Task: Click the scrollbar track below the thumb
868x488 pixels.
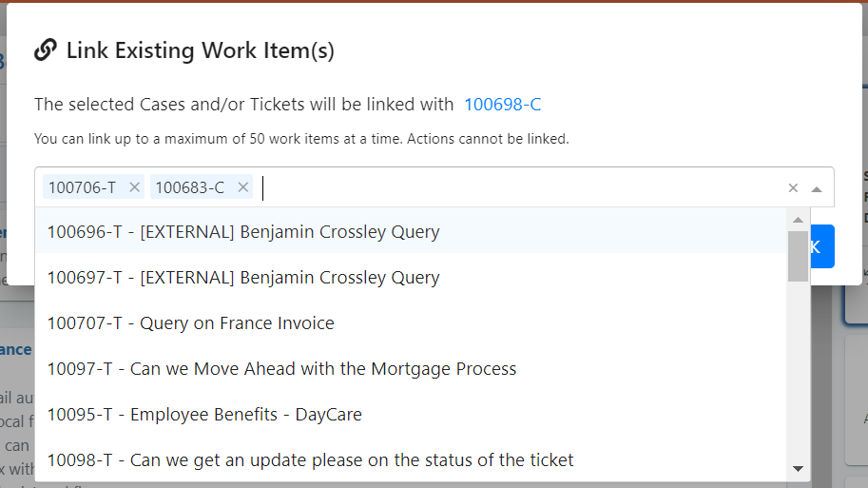Action: (x=798, y=381)
